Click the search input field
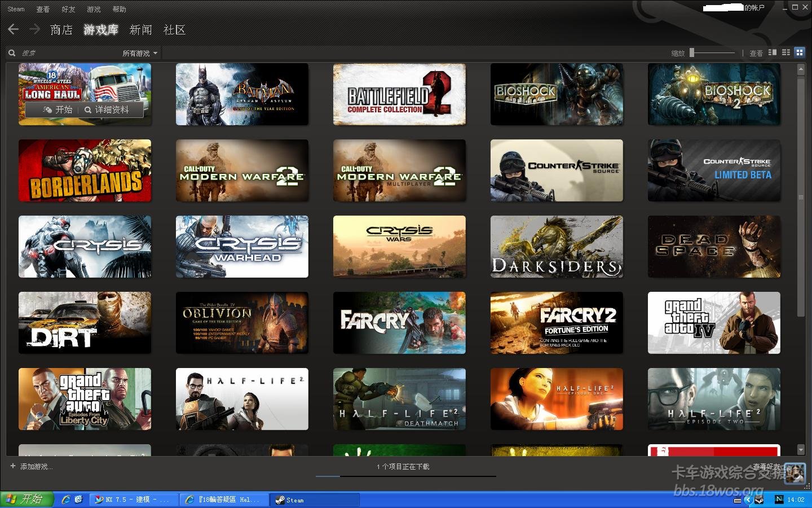Image resolution: width=812 pixels, height=508 pixels. click(68, 53)
